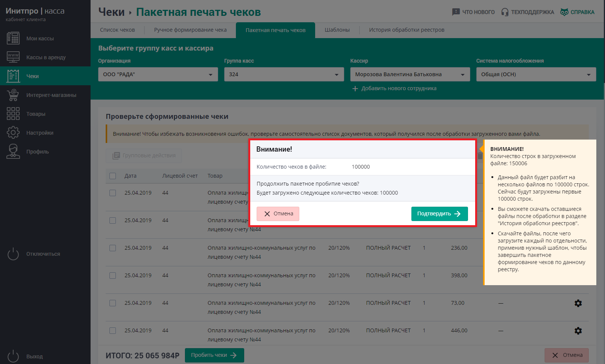Screen dimensions: 605x364
Task: Open Профиль person icon
Action: click(x=13, y=152)
